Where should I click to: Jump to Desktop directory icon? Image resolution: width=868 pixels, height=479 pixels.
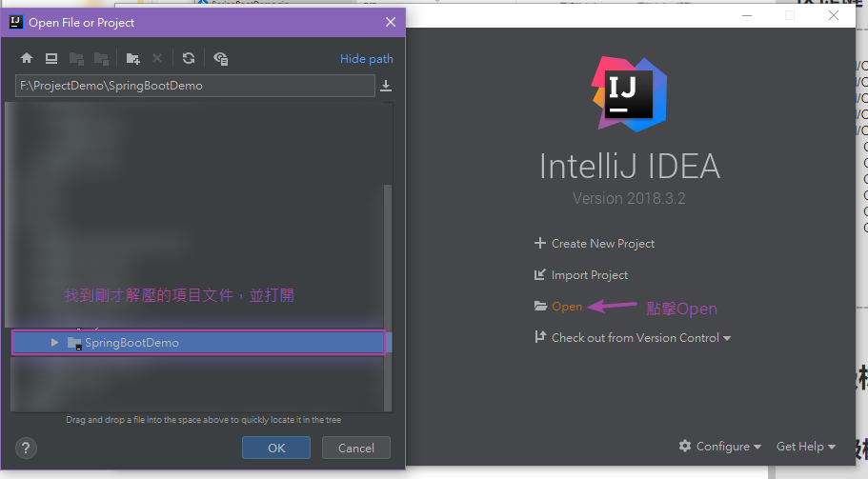(x=51, y=58)
